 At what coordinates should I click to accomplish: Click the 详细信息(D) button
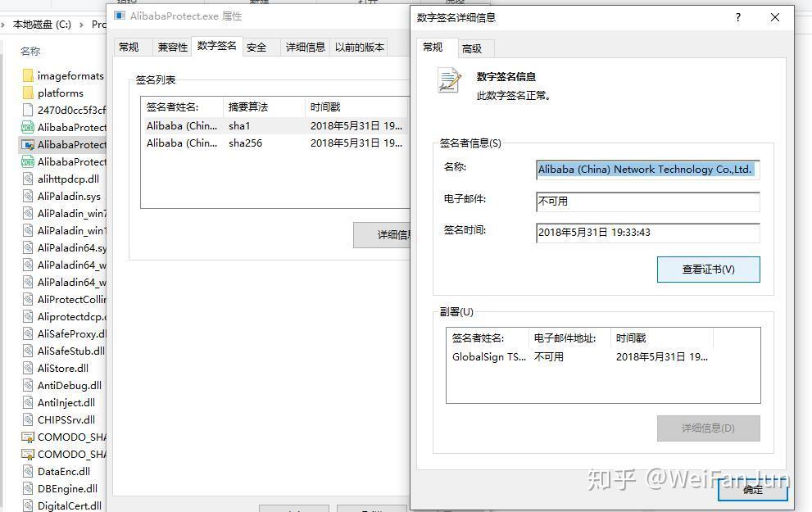point(709,428)
